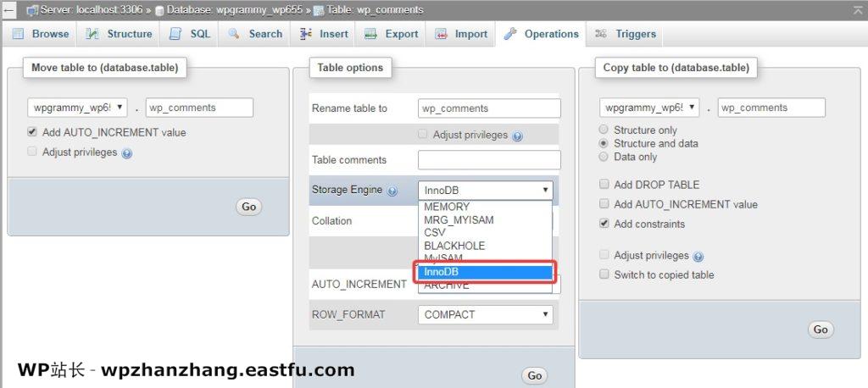
Task: Choose MRG_MYISAM from the engine list
Action: pyautogui.click(x=485, y=219)
